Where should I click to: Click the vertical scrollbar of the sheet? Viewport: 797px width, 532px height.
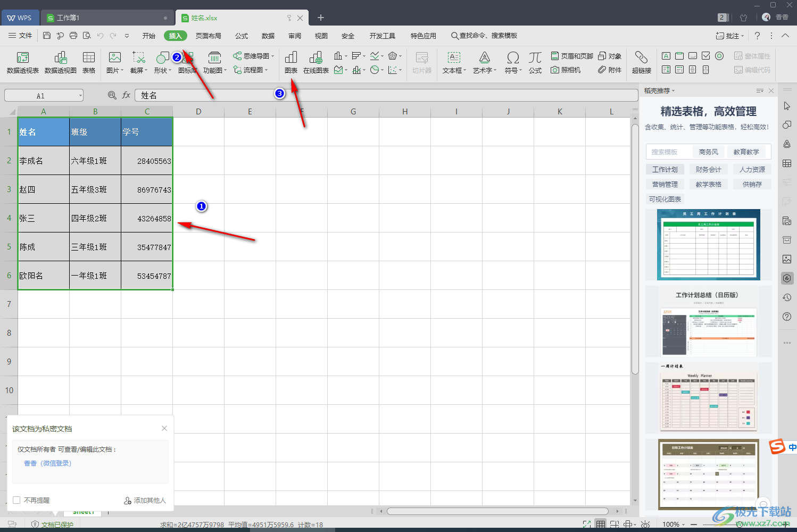635,249
